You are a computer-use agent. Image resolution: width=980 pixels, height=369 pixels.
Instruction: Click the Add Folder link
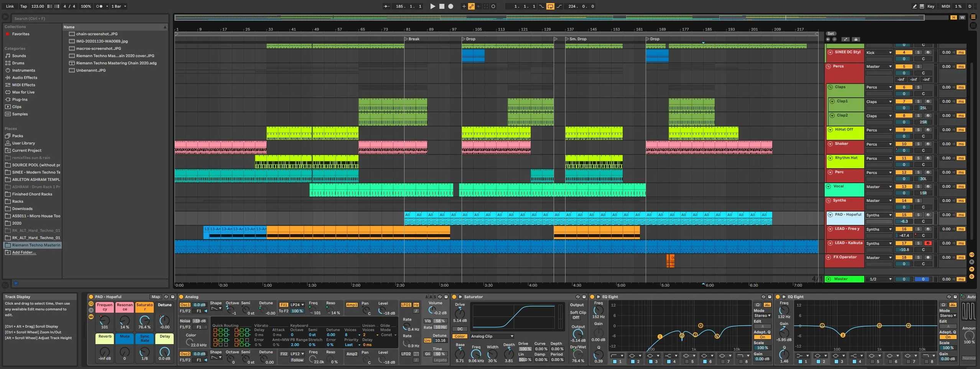24,253
